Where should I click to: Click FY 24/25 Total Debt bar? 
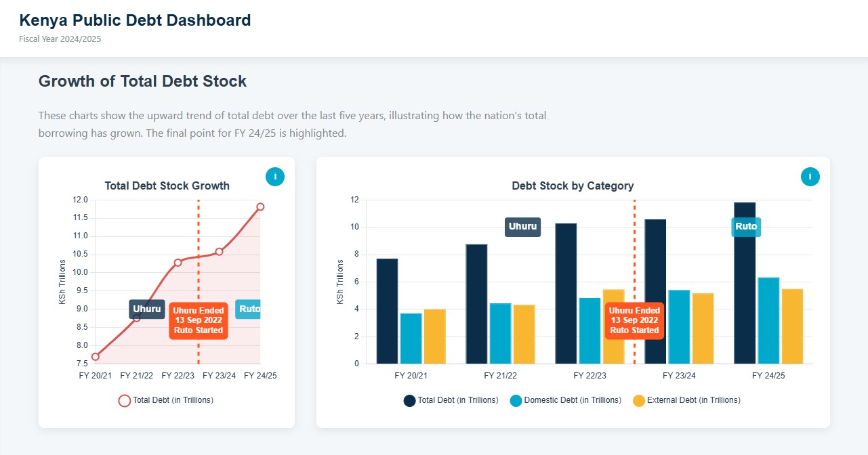(x=745, y=283)
